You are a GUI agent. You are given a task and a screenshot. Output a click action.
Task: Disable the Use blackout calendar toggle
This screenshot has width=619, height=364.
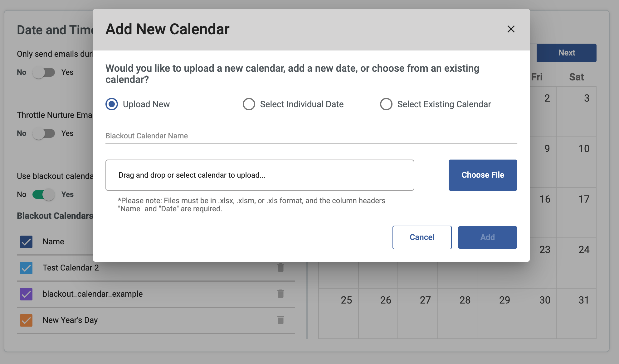point(45,194)
